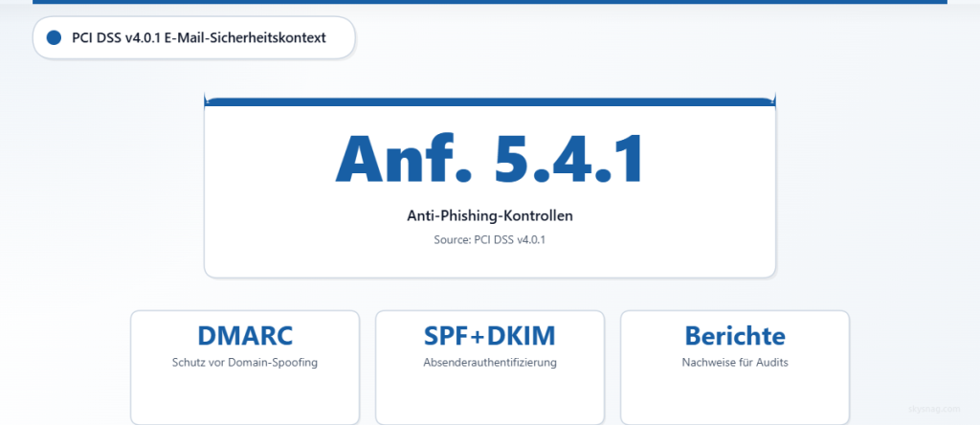The image size is (980, 425).
Task: Click the PCI DSS v4.0.1 E-Mail-Sicherheitskontext badge
Action: [x=193, y=38]
